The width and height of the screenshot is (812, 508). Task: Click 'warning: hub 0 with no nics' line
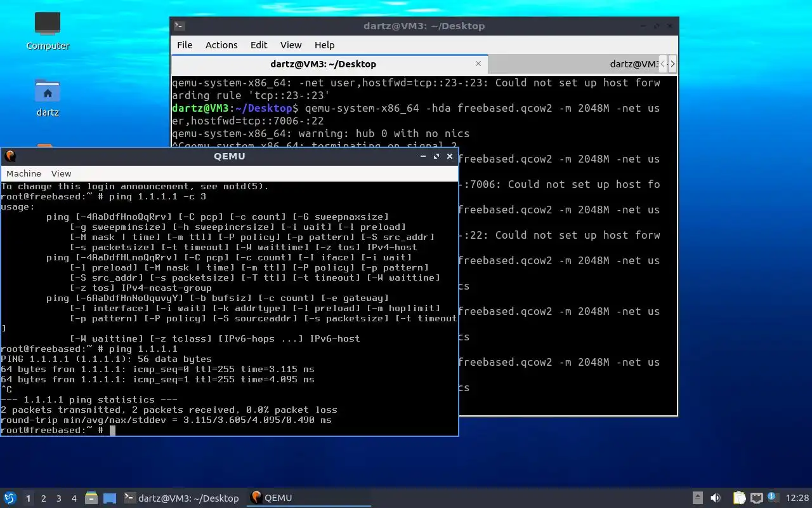click(320, 133)
